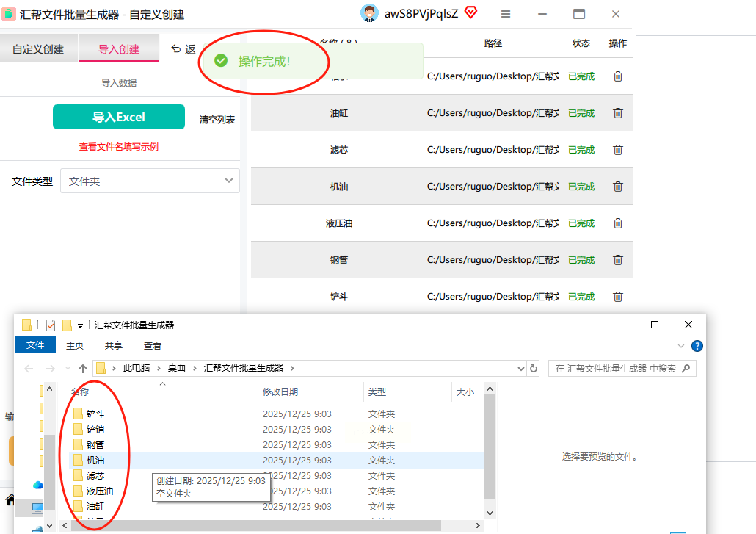Click the red VIP diamond icon
This screenshot has width=756, height=534.
[x=471, y=12]
